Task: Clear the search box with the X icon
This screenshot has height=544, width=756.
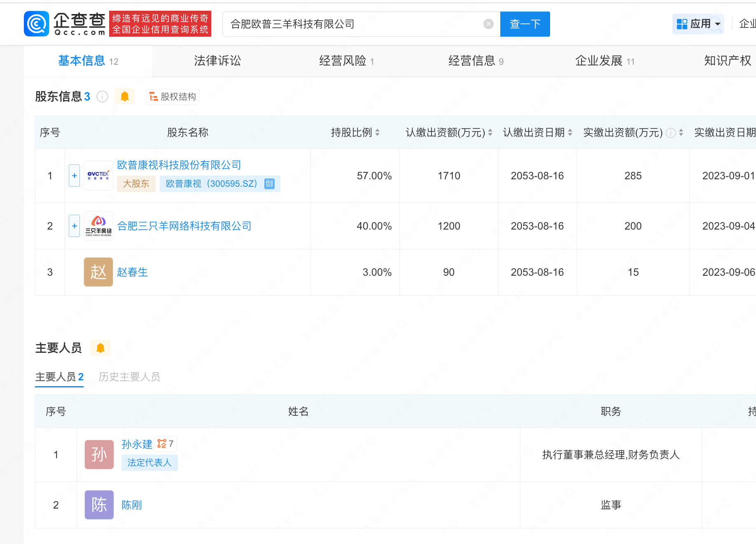Action: tap(488, 24)
